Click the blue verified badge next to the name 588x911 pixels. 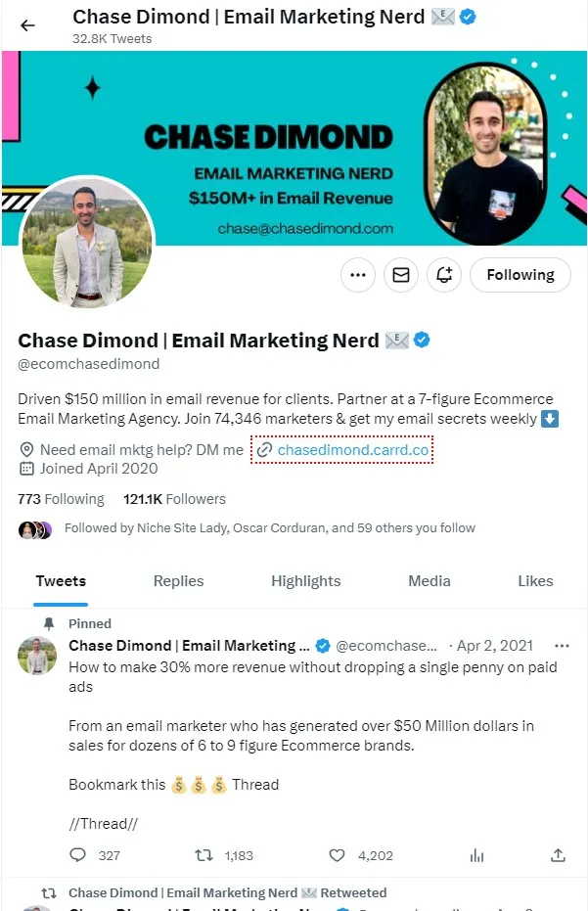point(420,340)
